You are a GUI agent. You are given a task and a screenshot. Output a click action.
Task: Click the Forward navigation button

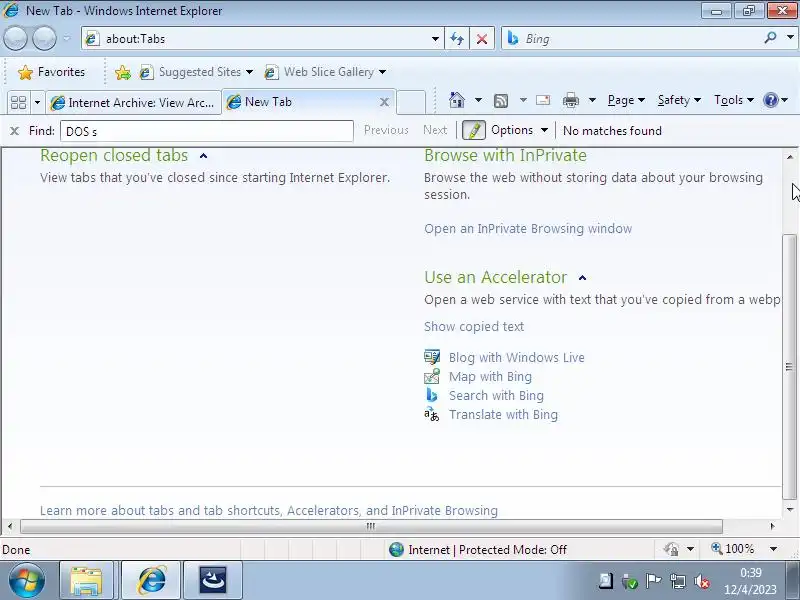click(x=44, y=38)
